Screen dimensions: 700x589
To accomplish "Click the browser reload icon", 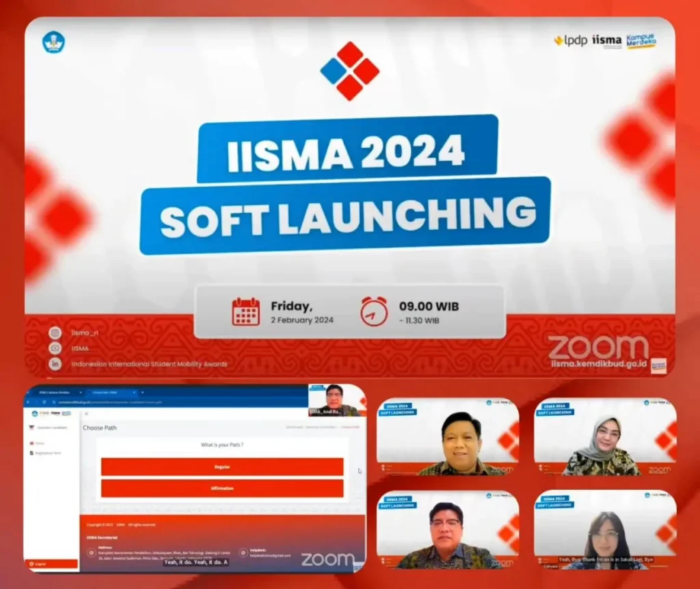I will tap(44, 402).
